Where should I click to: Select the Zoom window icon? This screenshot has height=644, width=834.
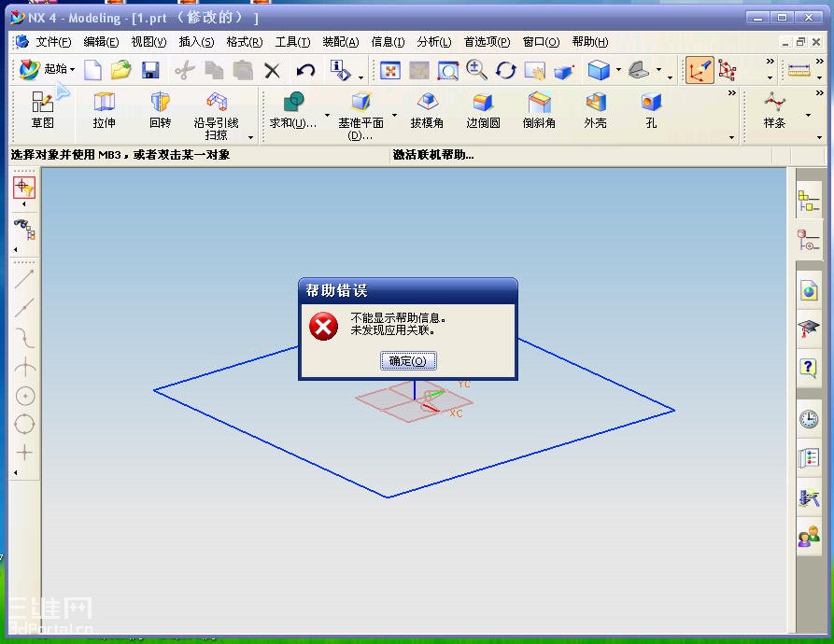(448, 70)
